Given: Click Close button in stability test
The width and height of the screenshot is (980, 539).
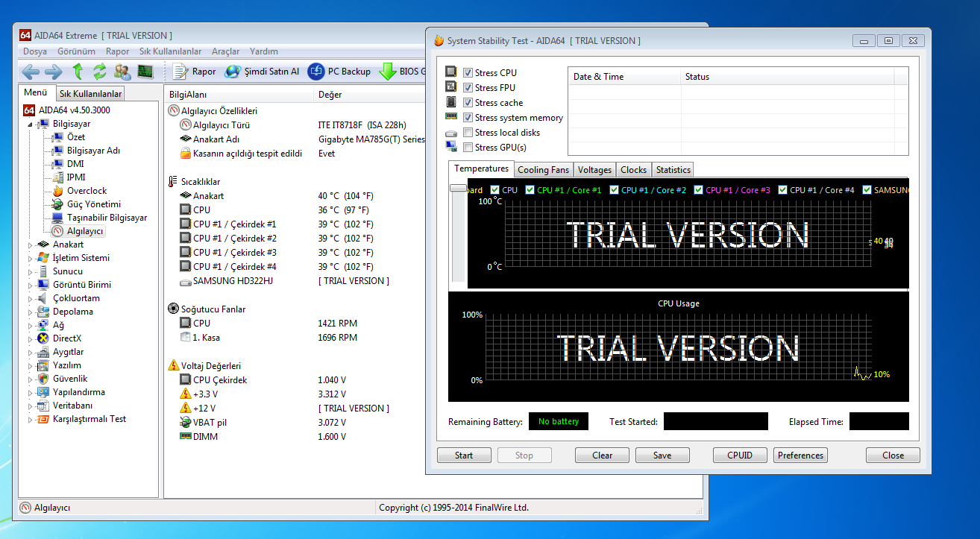Looking at the screenshot, I should pyautogui.click(x=893, y=456).
